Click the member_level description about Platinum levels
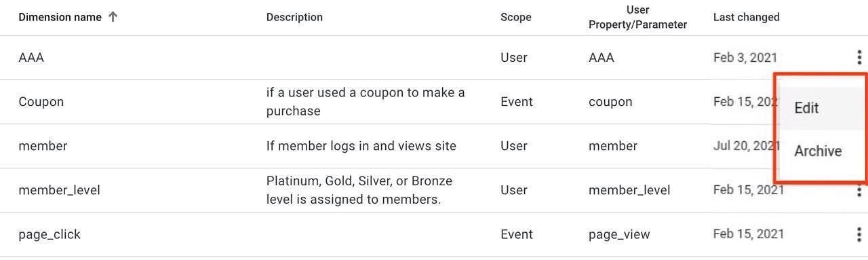Screen dimensions: 868x260 [359, 190]
